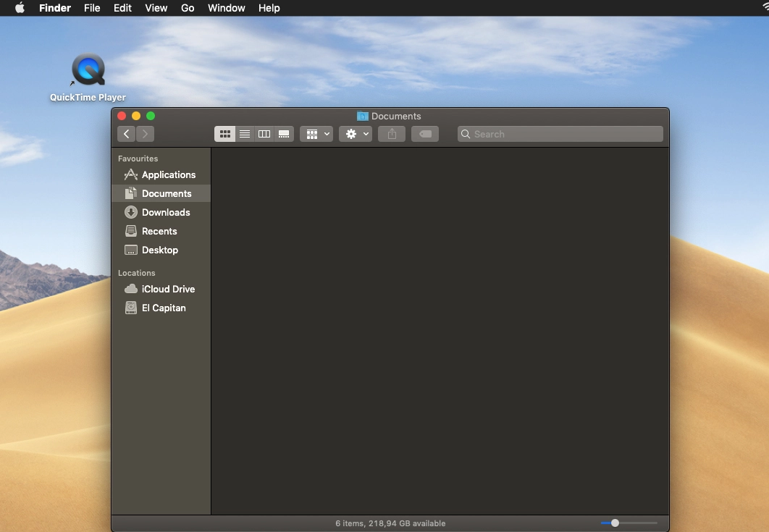The height and width of the screenshot is (532, 769).
Task: Open Applications in the sidebar
Action: [x=168, y=174]
